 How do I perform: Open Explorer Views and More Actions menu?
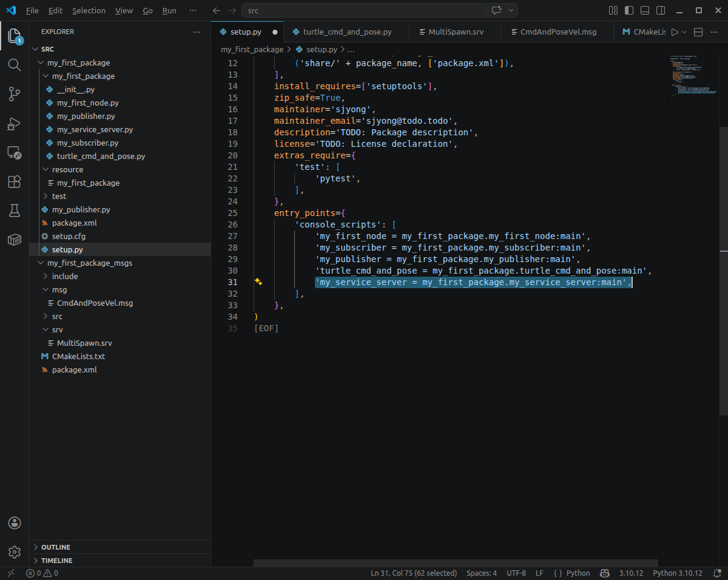(196, 32)
